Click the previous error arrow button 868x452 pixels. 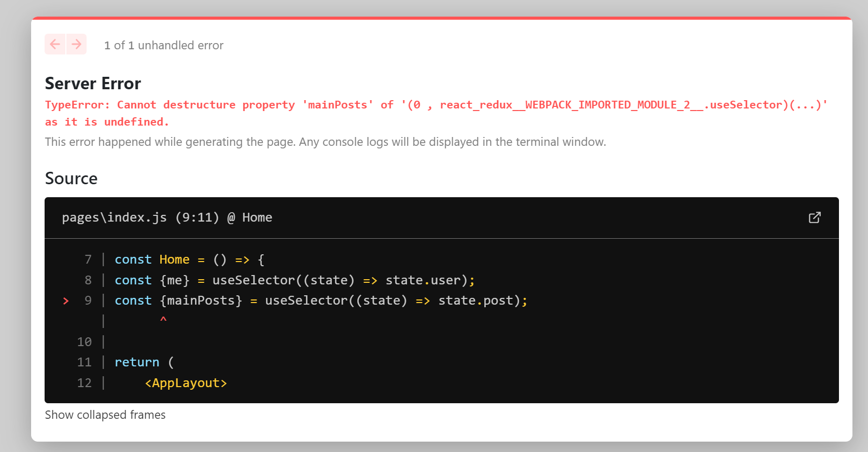pyautogui.click(x=55, y=45)
